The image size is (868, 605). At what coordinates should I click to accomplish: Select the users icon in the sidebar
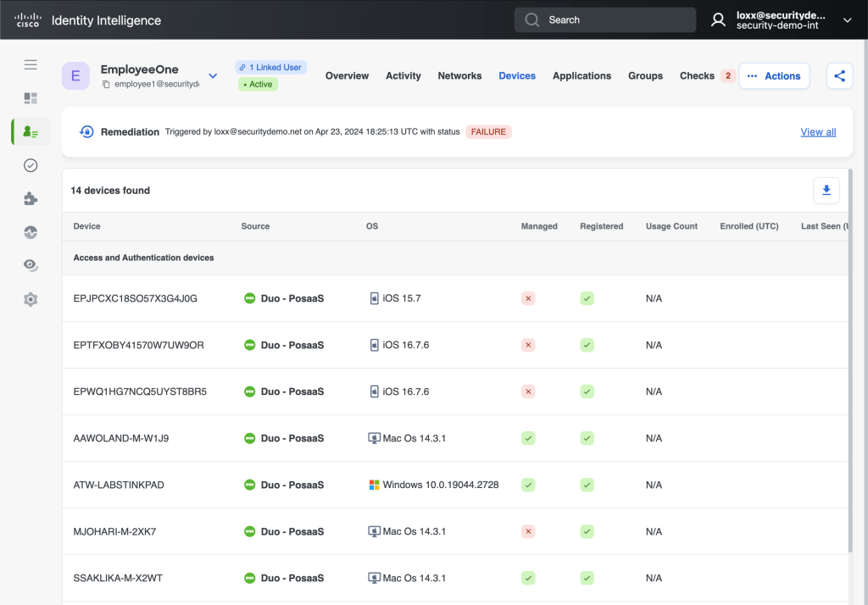point(31,131)
